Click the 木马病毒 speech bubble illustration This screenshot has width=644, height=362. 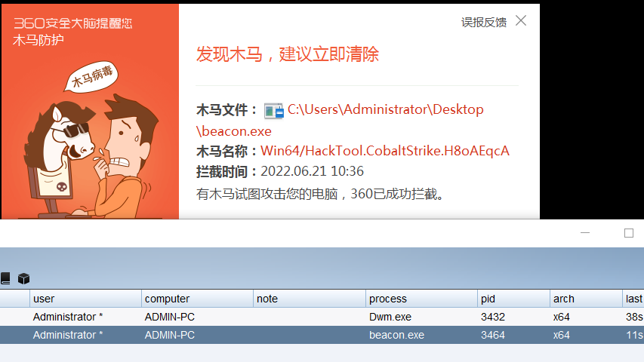pos(91,77)
